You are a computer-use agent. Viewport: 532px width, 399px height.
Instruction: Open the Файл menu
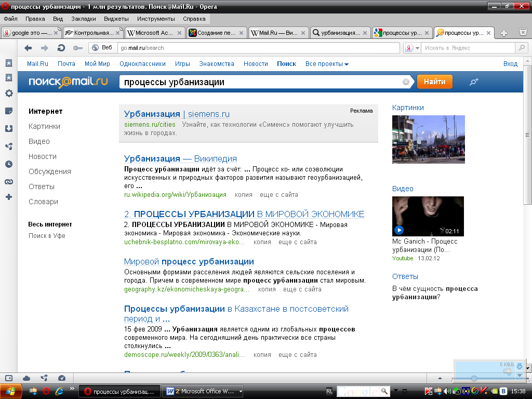click(10, 19)
